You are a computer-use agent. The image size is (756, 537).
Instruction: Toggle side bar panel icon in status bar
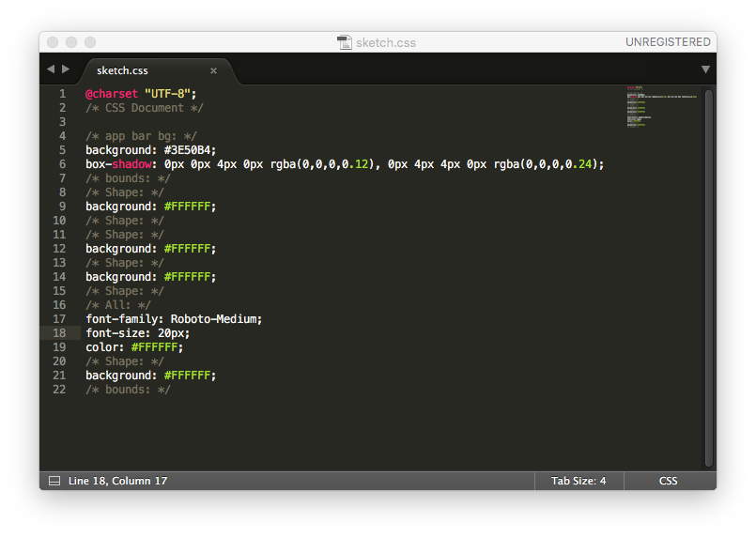pos(54,481)
